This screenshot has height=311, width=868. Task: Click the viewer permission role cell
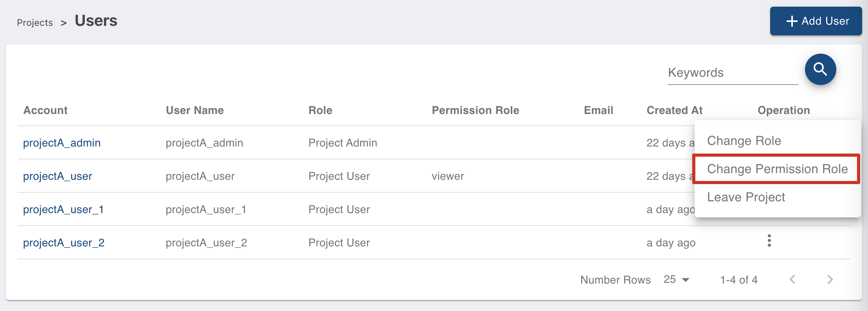coord(448,176)
